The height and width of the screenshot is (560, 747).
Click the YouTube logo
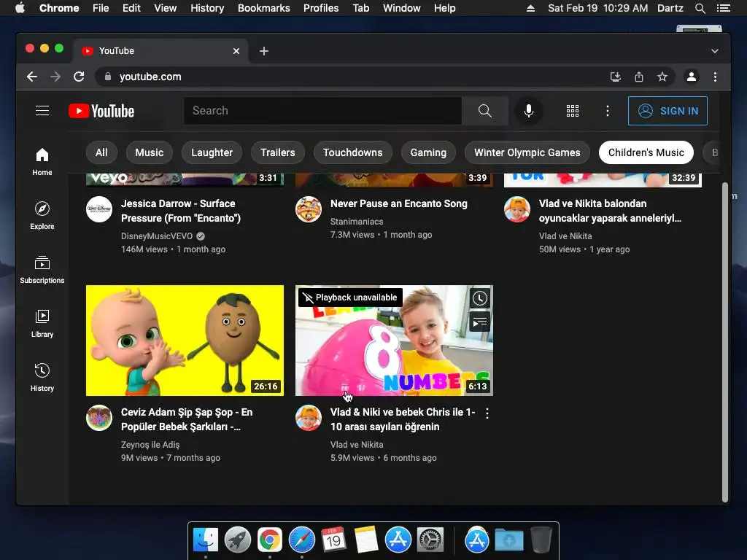(x=101, y=111)
